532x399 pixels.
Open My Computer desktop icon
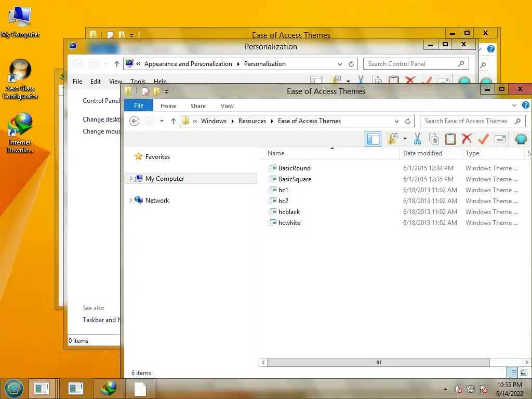tap(20, 22)
